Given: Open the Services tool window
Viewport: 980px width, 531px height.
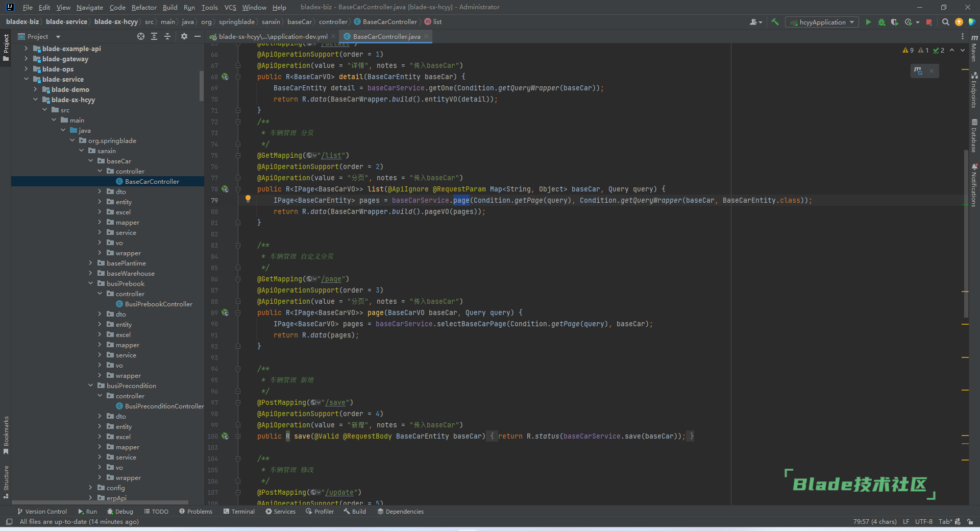Looking at the screenshot, I should [x=280, y=511].
